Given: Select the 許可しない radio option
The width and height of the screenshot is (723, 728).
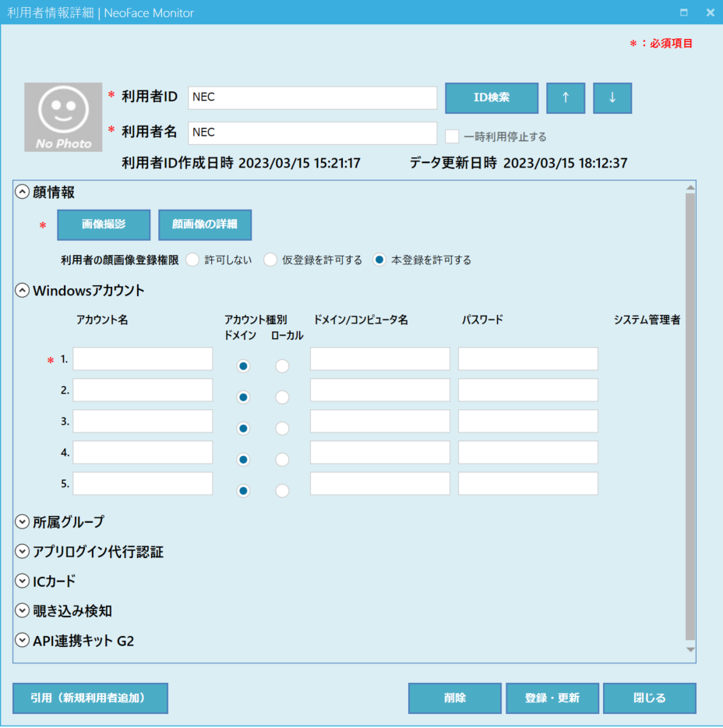Looking at the screenshot, I should click(192, 260).
